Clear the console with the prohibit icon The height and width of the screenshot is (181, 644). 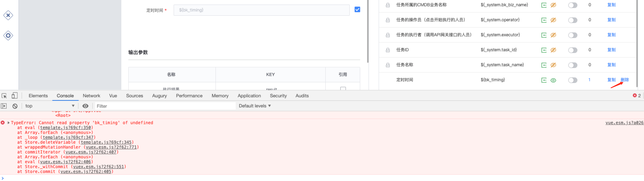(15, 106)
